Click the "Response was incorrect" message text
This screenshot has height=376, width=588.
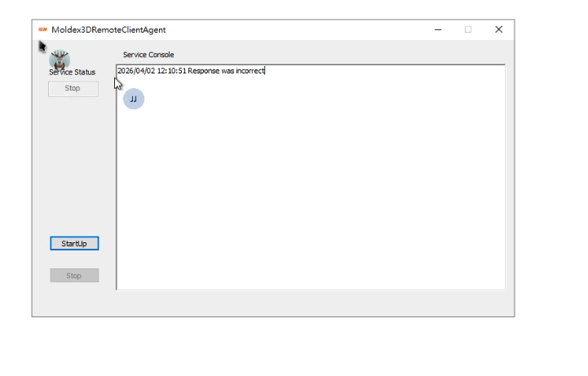226,71
